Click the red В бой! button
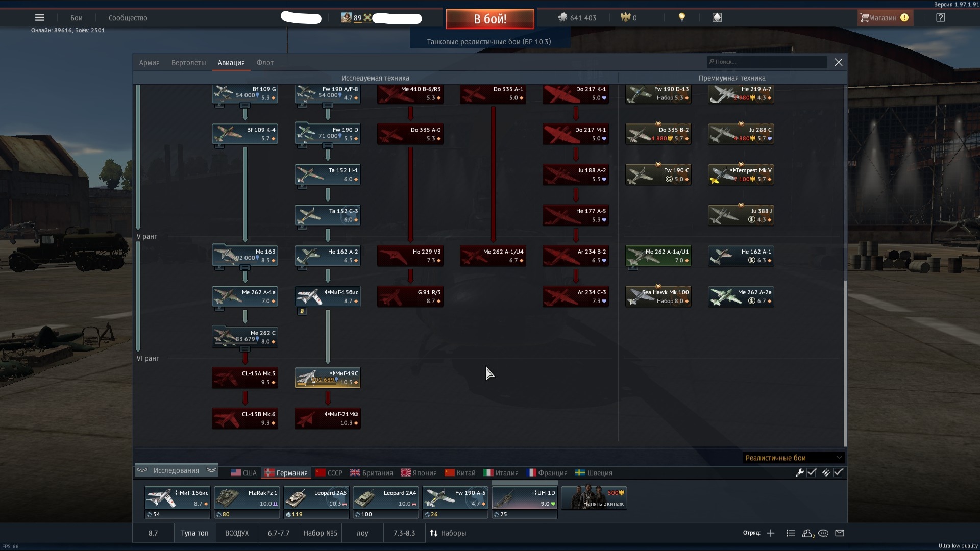 point(490,19)
